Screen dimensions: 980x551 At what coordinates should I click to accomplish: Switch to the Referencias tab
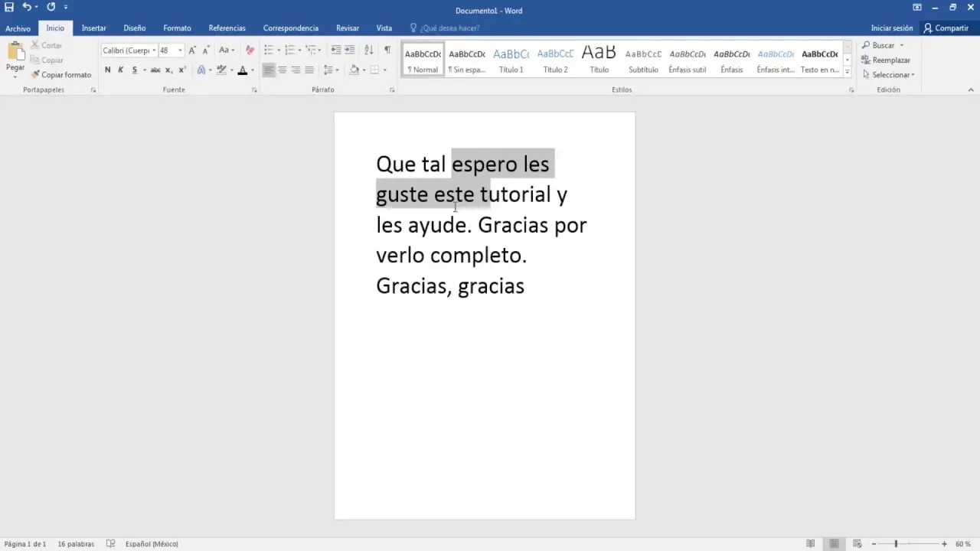click(x=227, y=28)
